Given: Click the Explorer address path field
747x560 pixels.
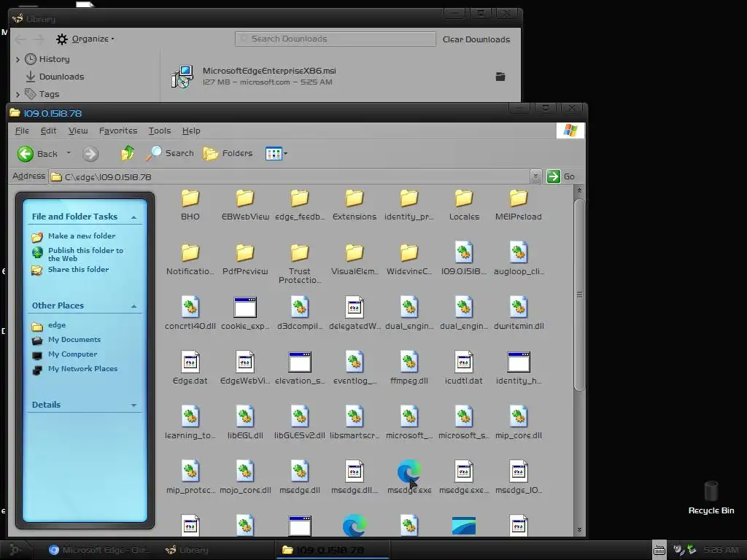Looking at the screenshot, I should (x=290, y=176).
